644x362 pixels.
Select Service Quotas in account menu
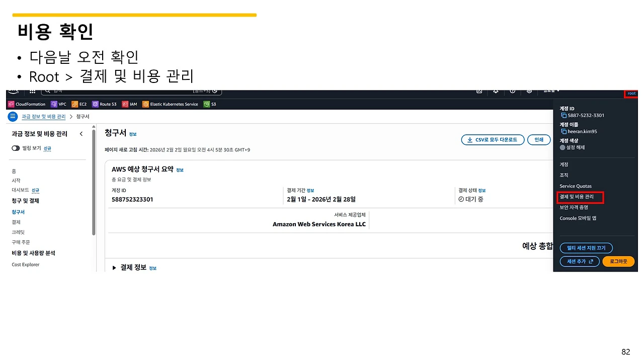[576, 186]
